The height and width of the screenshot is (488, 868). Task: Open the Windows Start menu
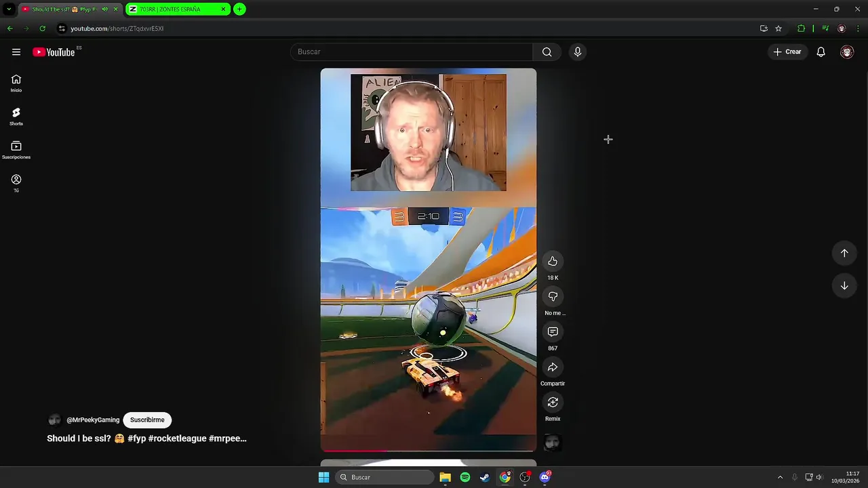[323, 477]
